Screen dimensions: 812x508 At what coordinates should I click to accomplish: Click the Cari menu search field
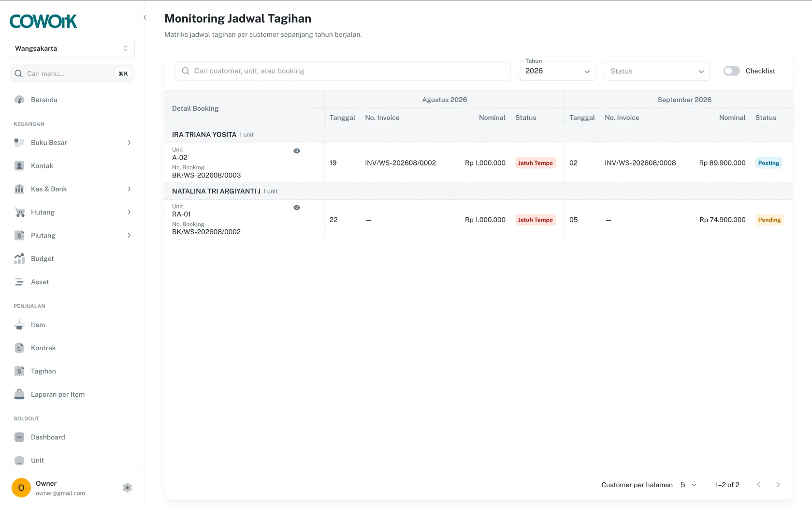click(x=72, y=74)
